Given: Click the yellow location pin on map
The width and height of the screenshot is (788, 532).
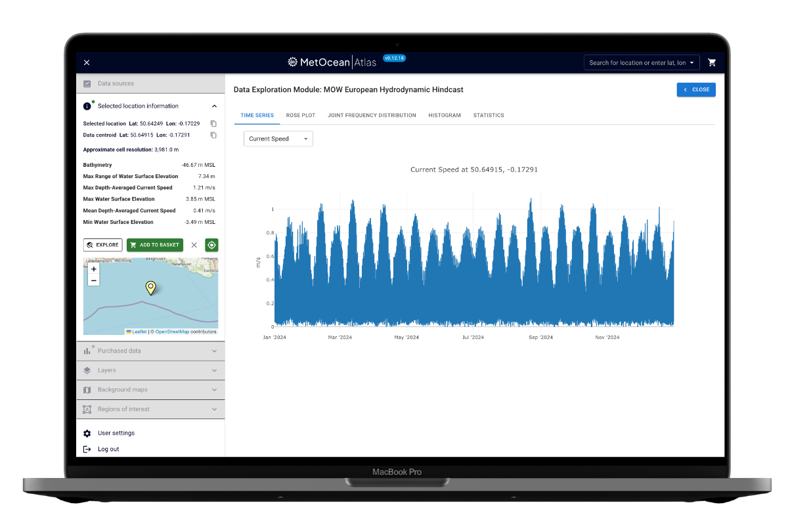Looking at the screenshot, I should tap(150, 288).
